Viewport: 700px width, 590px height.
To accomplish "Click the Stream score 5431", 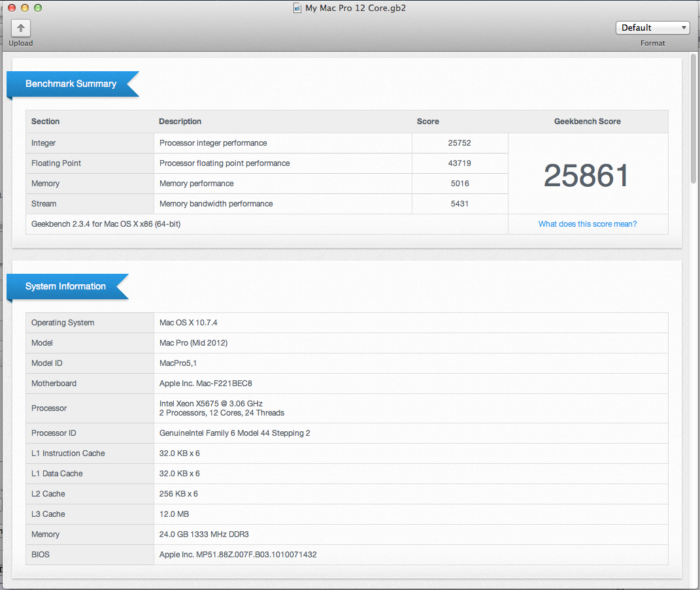I will tap(459, 203).
